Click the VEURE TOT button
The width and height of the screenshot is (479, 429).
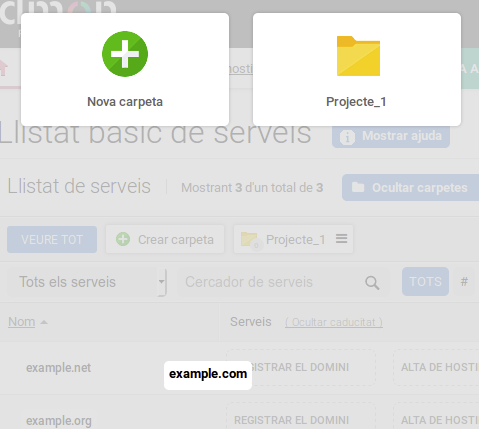coord(52,240)
